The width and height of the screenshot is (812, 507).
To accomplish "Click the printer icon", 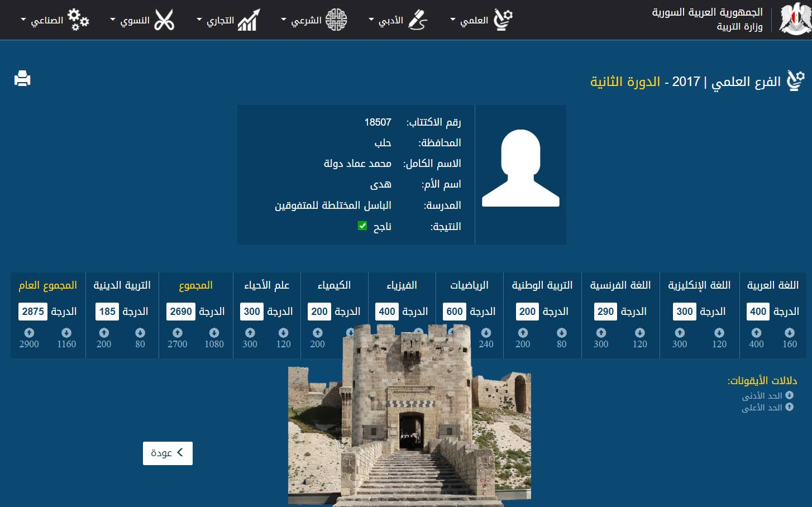I will [x=22, y=79].
